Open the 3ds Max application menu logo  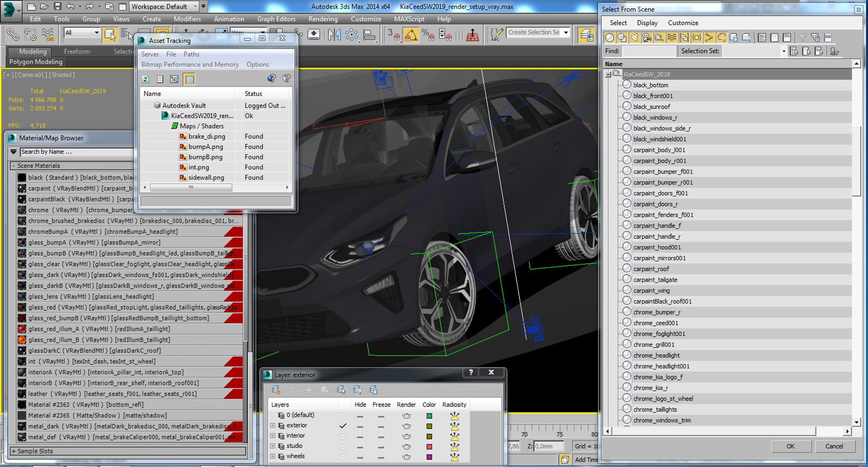coord(10,11)
